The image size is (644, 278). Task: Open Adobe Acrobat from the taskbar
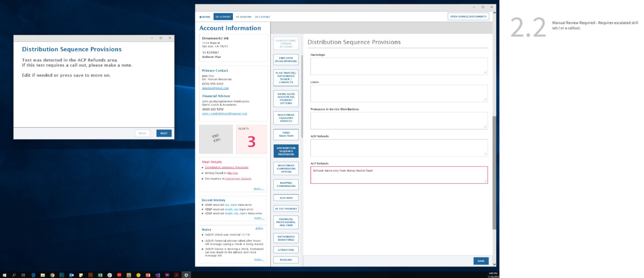pyautogui.click(x=177, y=275)
